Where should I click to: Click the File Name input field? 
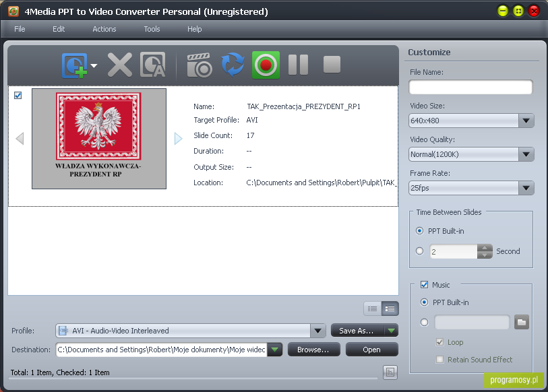[x=470, y=87]
